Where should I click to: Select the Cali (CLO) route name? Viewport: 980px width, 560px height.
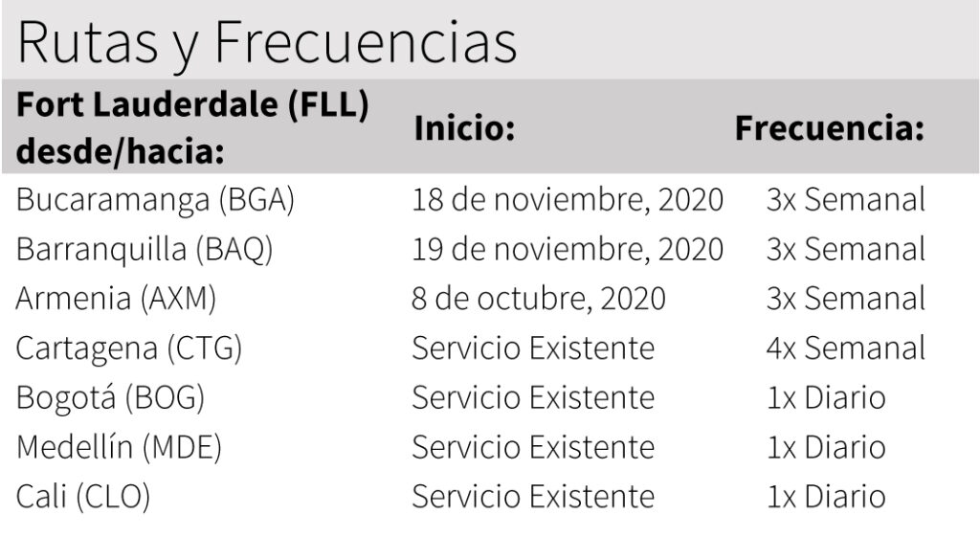tap(83, 497)
